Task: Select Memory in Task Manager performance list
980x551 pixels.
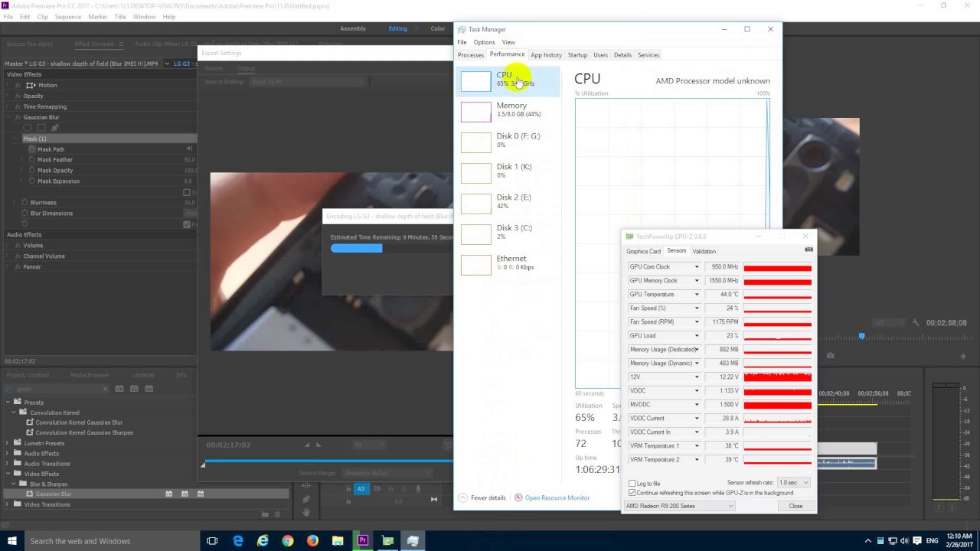Action: tap(508, 112)
